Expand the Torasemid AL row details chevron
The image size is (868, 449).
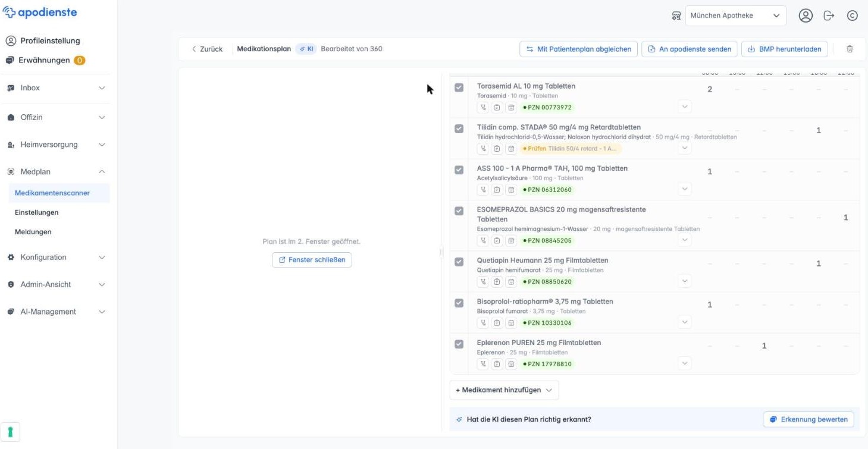point(685,107)
